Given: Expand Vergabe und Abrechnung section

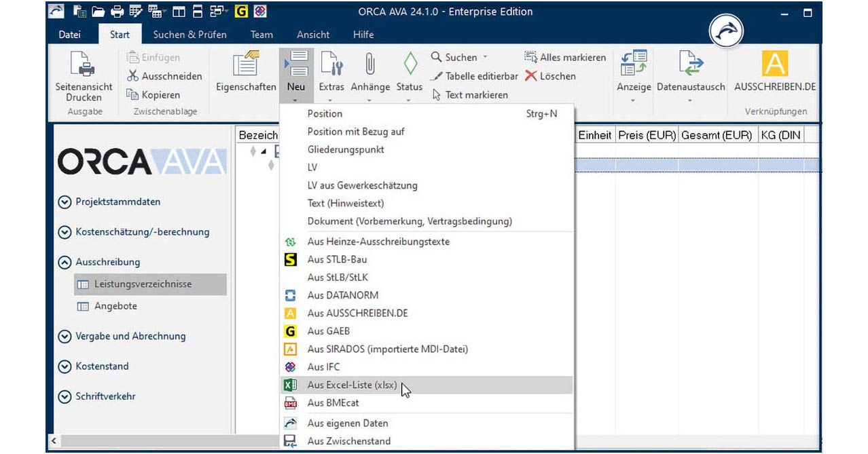Looking at the screenshot, I should [65, 336].
